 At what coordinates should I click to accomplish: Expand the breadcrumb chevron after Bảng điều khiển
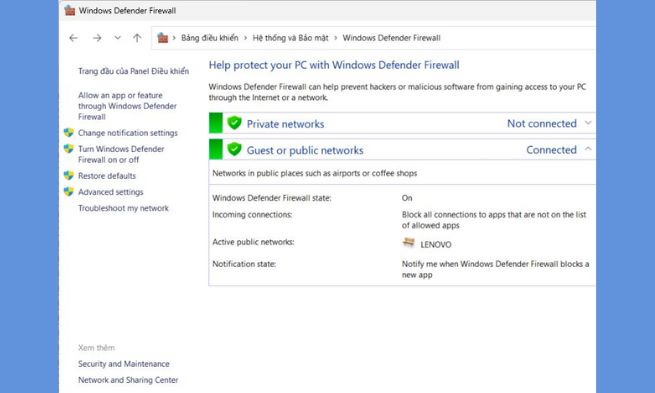246,38
